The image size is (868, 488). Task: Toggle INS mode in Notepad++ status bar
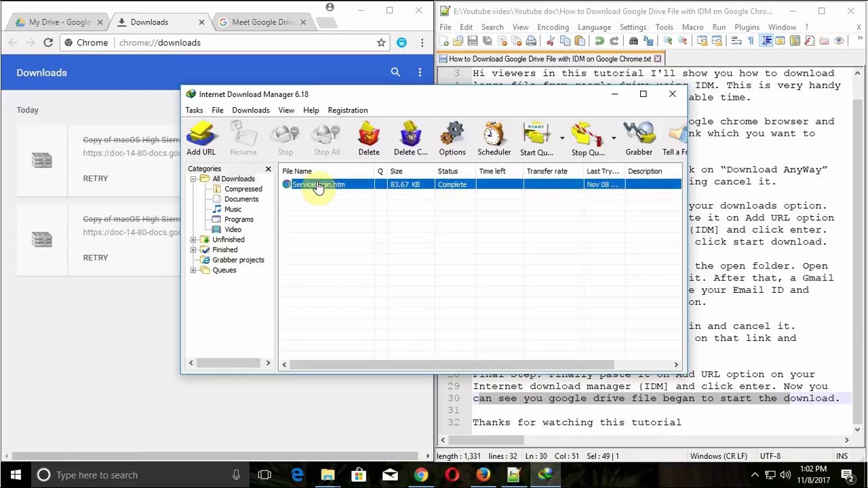tap(842, 456)
